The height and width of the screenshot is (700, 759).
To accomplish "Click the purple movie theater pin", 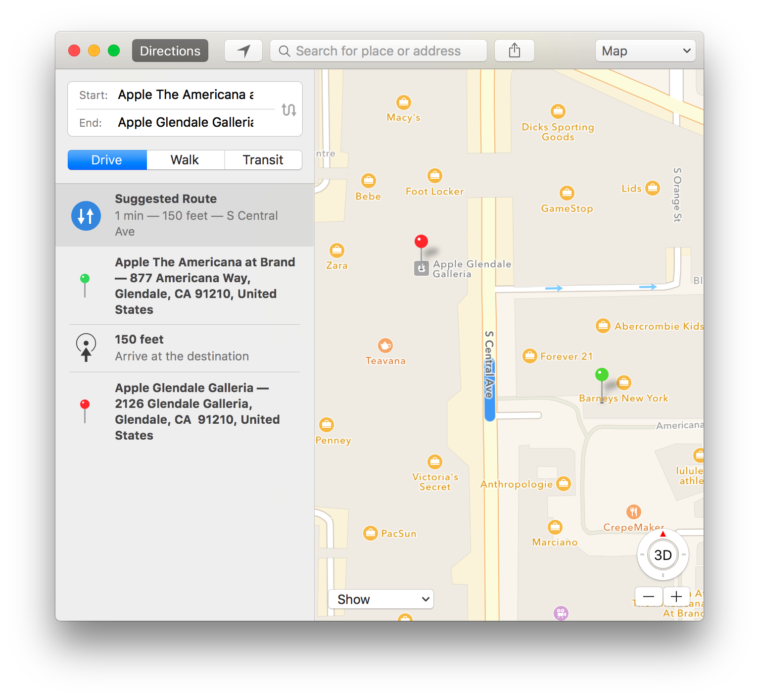I will (561, 613).
